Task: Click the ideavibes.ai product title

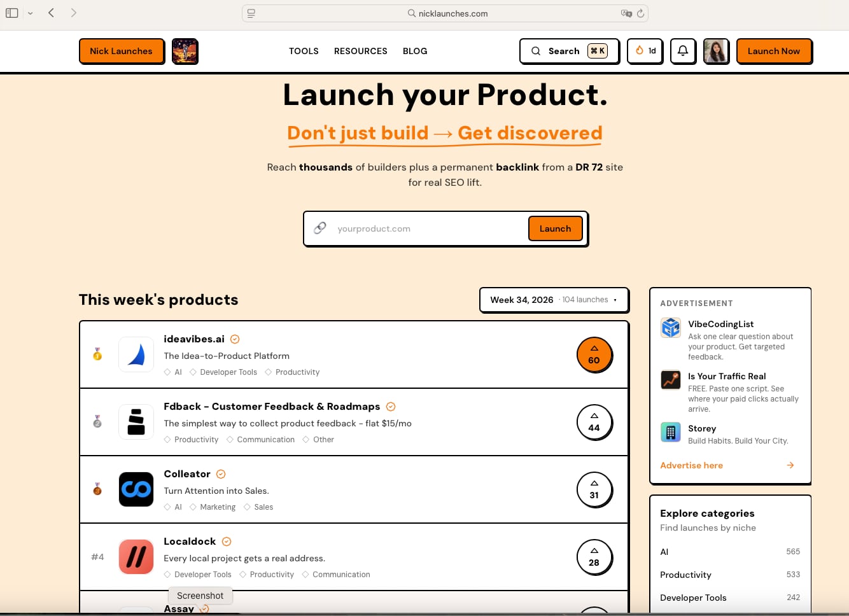Action: pyautogui.click(x=194, y=339)
